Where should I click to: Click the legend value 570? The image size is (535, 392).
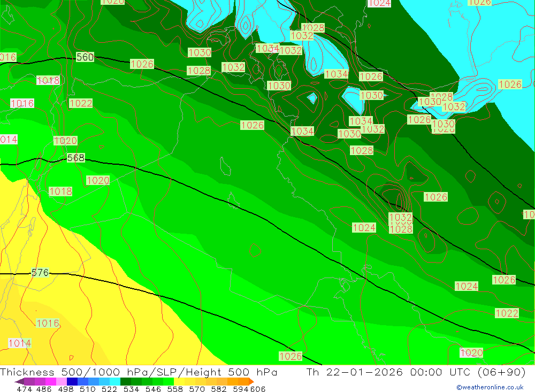coord(197,389)
